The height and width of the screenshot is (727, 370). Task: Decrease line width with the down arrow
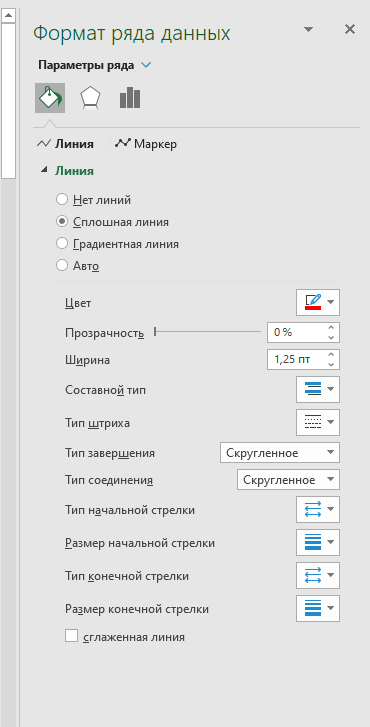(331, 364)
